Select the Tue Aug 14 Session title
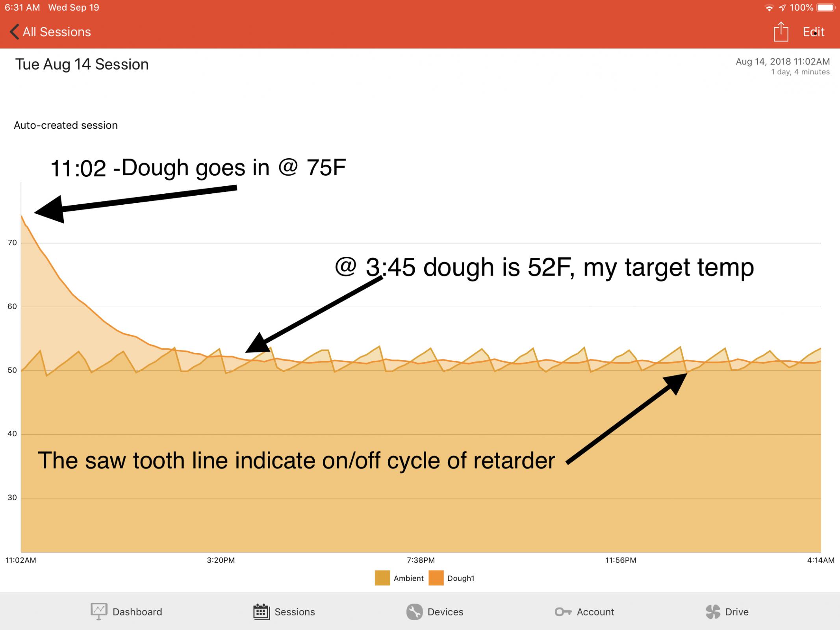 click(82, 65)
